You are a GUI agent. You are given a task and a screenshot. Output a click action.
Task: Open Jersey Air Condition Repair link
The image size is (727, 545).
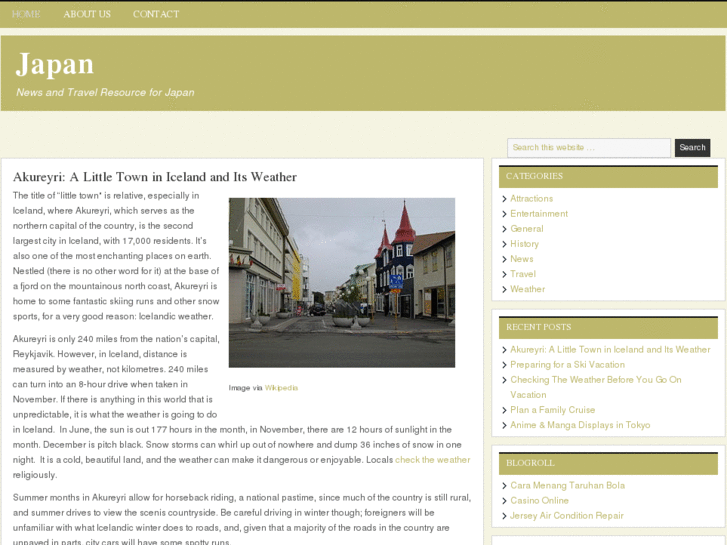566,516
